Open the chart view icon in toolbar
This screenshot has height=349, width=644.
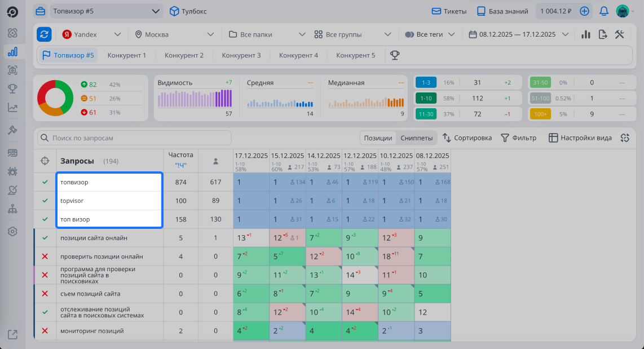pyautogui.click(x=586, y=34)
